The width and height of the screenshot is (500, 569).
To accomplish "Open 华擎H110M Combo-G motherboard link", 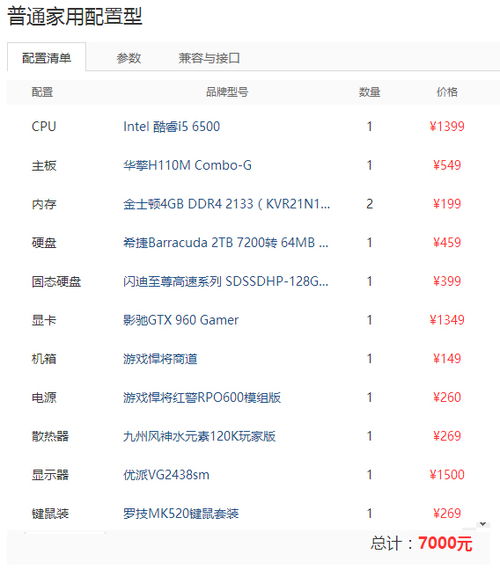I will click(187, 165).
